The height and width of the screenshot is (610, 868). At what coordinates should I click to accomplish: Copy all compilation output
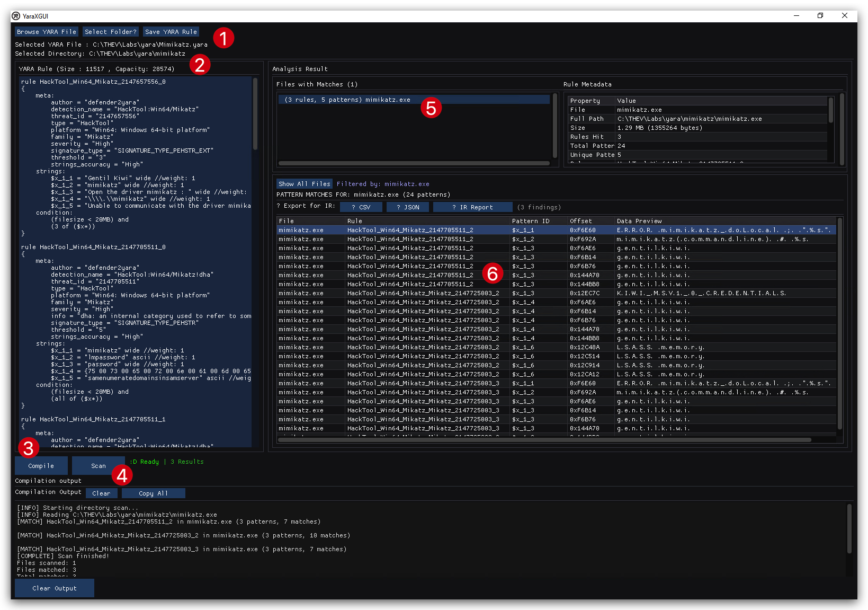point(154,493)
